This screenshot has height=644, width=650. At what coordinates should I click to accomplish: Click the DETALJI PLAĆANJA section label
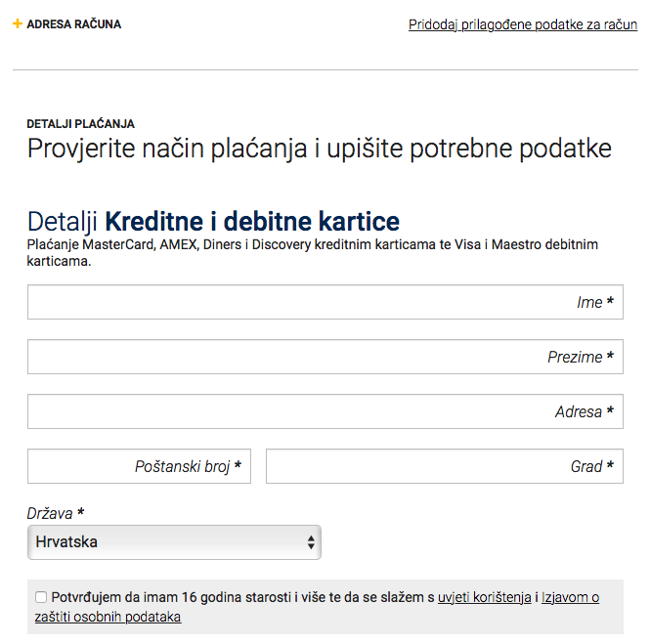(x=81, y=124)
